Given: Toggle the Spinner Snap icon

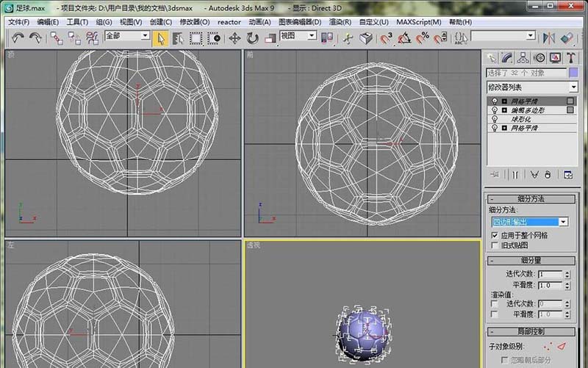Looking at the screenshot, I should pos(440,38).
